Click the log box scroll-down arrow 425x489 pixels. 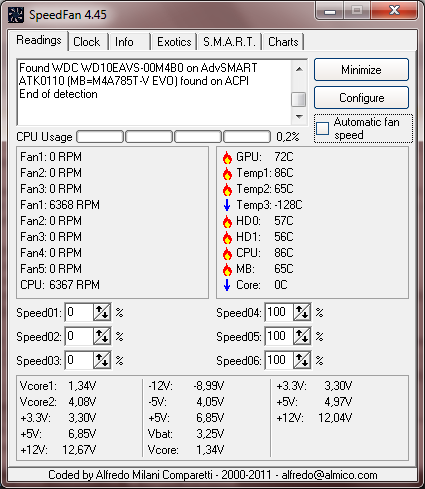pos(299,117)
